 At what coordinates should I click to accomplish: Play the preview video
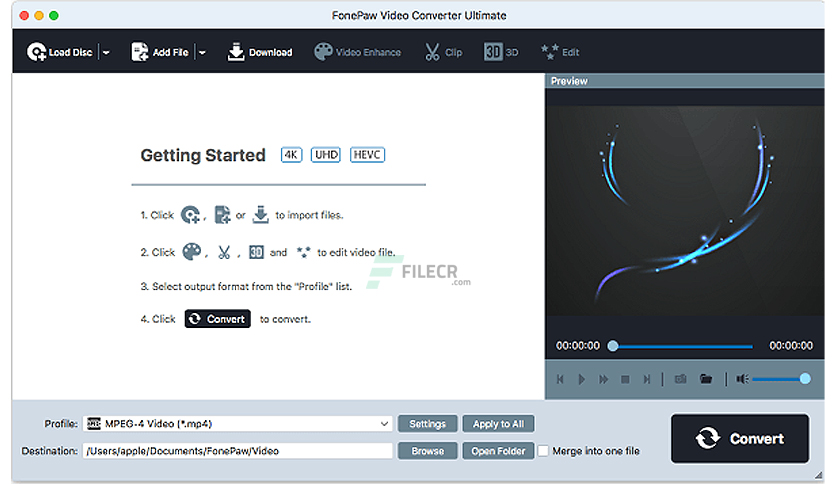[582, 379]
